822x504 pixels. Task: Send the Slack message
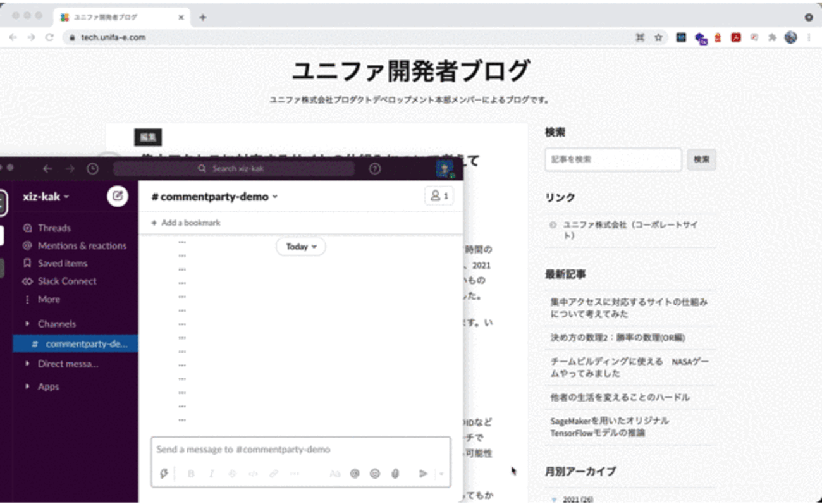423,474
